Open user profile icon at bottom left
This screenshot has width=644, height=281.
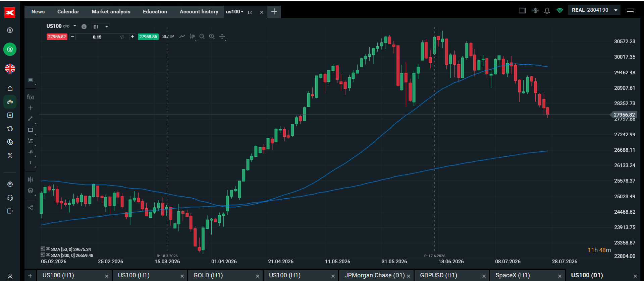coord(10,277)
